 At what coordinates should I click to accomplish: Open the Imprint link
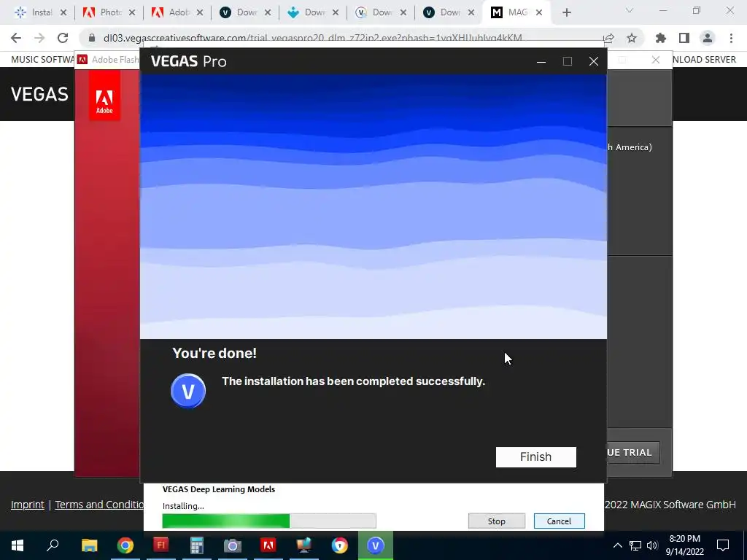pos(28,505)
